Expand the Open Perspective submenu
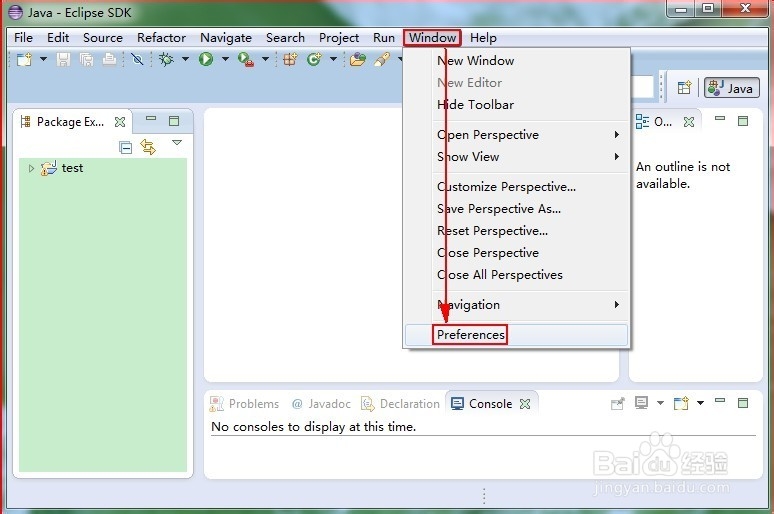This screenshot has width=774, height=514. click(516, 135)
